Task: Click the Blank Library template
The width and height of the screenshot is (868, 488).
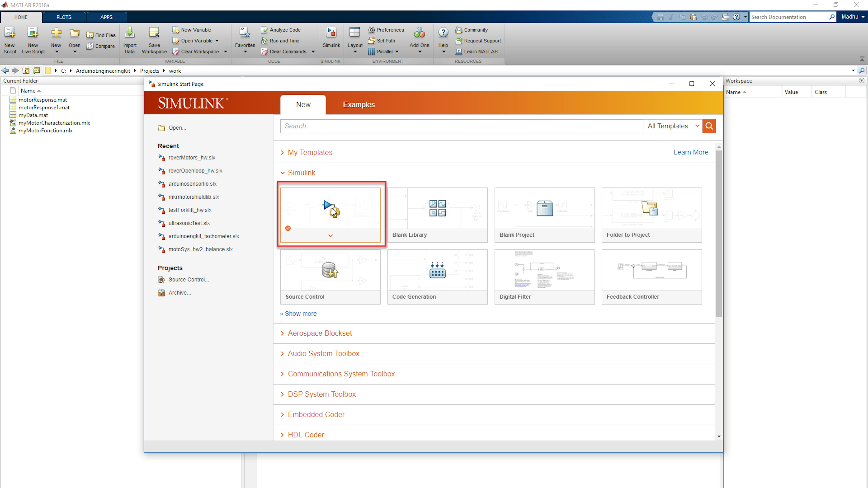Action: pos(437,215)
